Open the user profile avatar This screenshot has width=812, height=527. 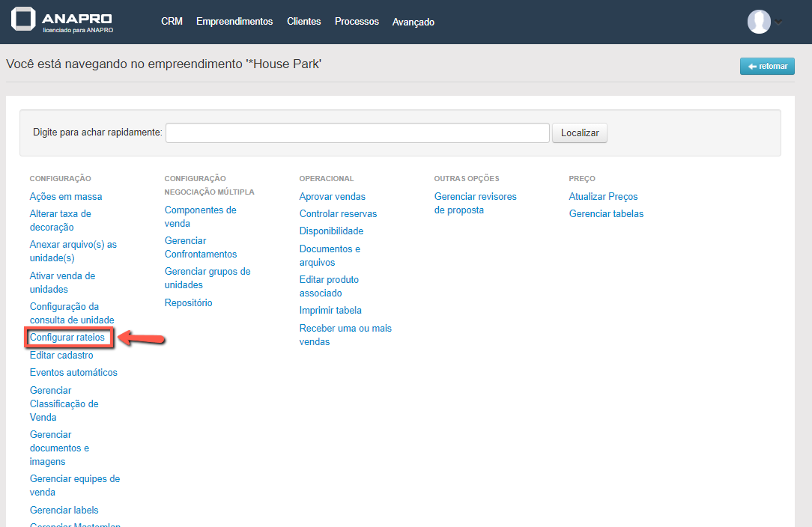(x=759, y=22)
